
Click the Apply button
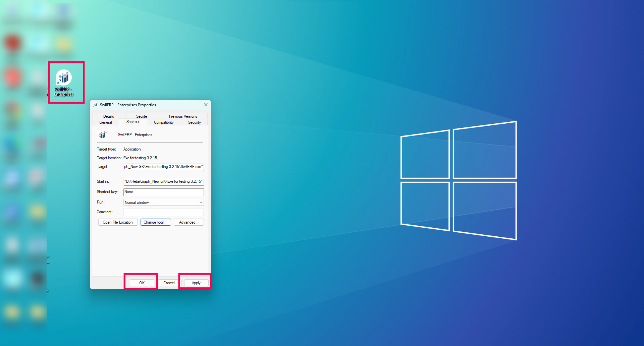(196, 283)
